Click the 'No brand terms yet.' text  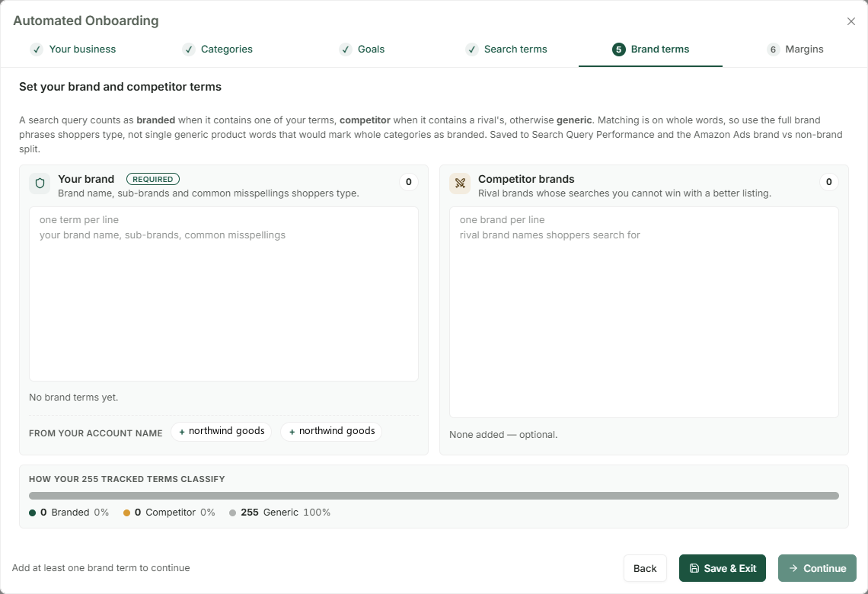pos(74,398)
